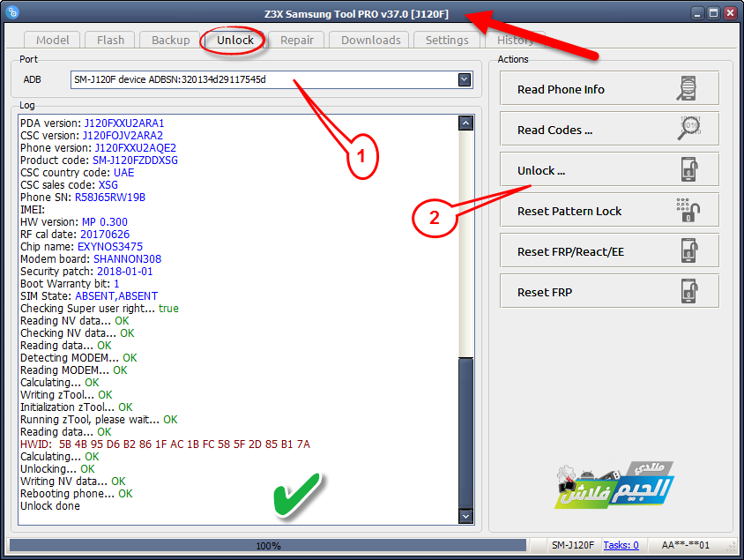Click the SIM State ABSENT,ABSENT line

89,296
